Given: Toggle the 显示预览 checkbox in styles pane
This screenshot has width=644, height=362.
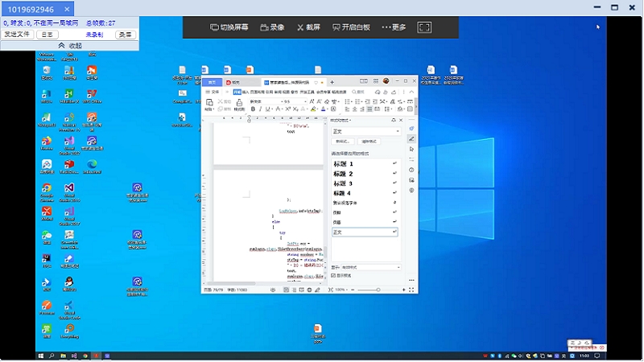Looking at the screenshot, I should [334, 275].
